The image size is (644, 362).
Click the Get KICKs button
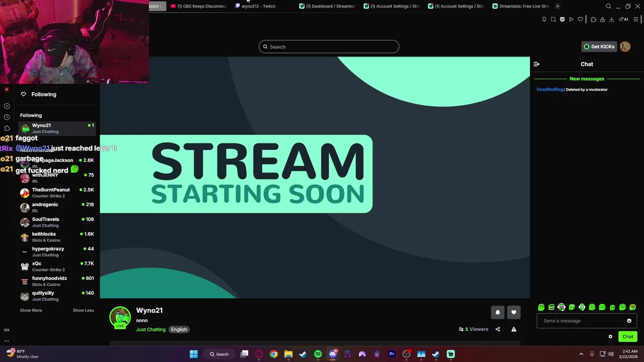click(x=599, y=47)
